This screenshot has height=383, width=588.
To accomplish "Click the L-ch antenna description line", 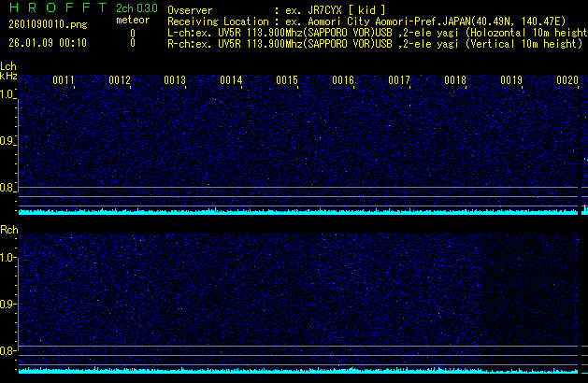I will (374, 32).
